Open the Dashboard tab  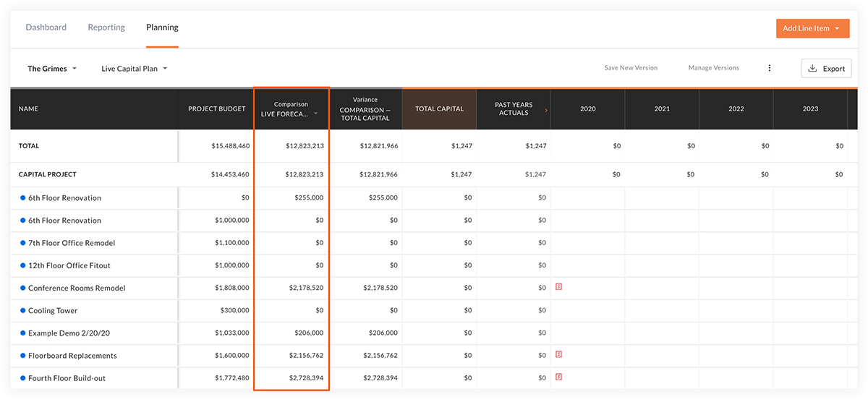[46, 27]
